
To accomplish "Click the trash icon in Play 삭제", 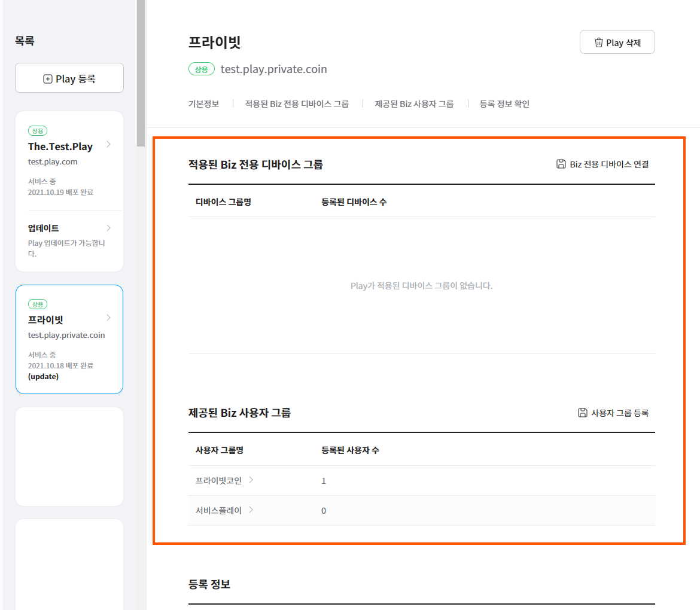I will pyautogui.click(x=598, y=42).
